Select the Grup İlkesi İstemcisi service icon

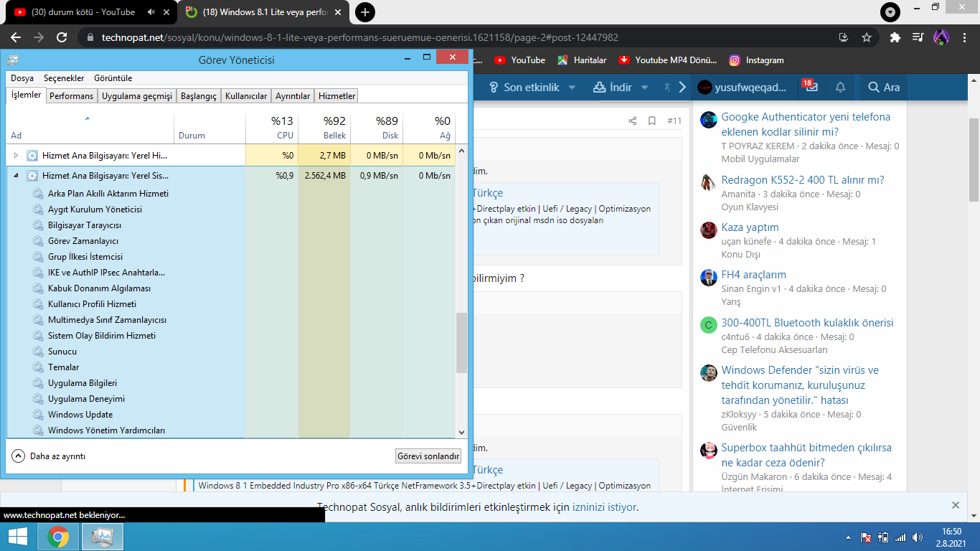(38, 257)
